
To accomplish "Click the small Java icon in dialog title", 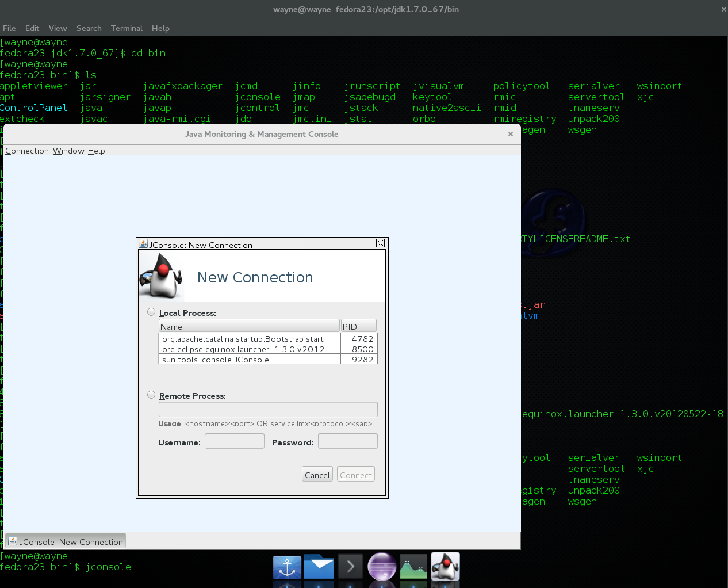I will (x=143, y=244).
